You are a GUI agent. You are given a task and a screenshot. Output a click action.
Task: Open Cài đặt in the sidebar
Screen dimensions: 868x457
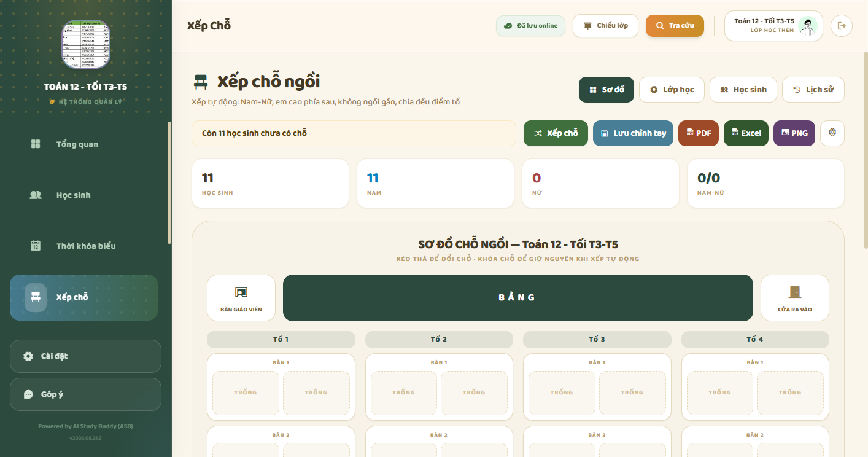[x=85, y=356]
